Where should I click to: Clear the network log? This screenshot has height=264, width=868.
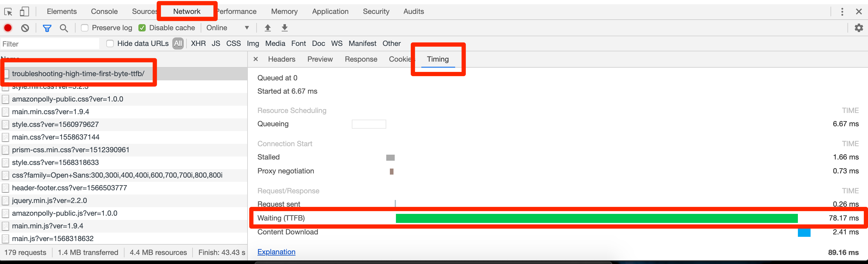(x=25, y=28)
